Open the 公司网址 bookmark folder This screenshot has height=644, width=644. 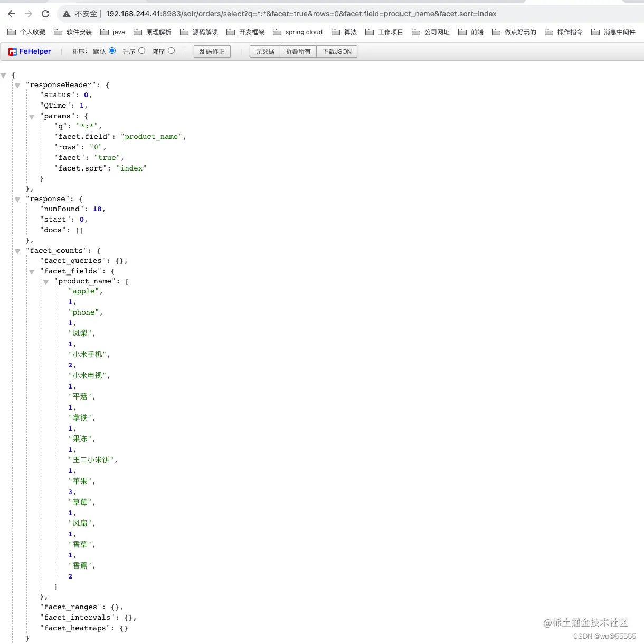[431, 32]
